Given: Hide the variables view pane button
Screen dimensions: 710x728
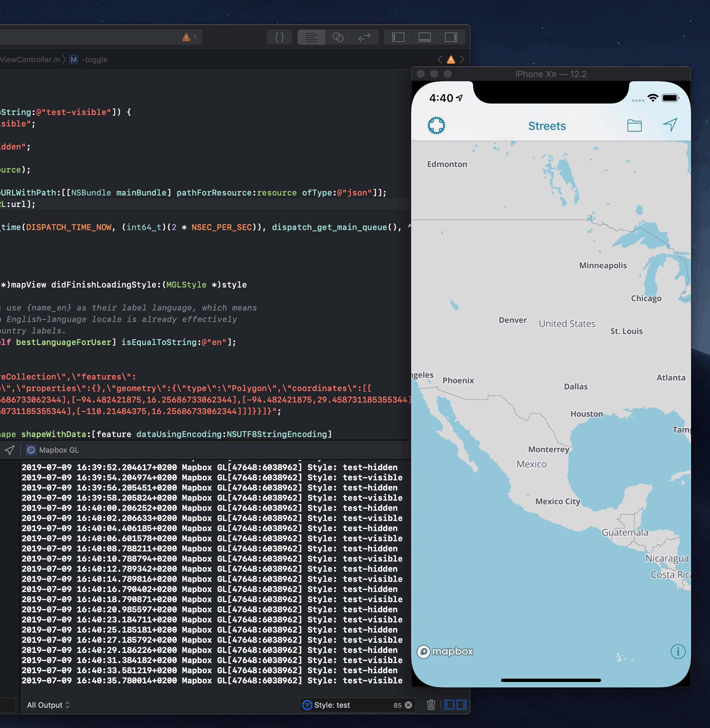Looking at the screenshot, I should (449, 705).
